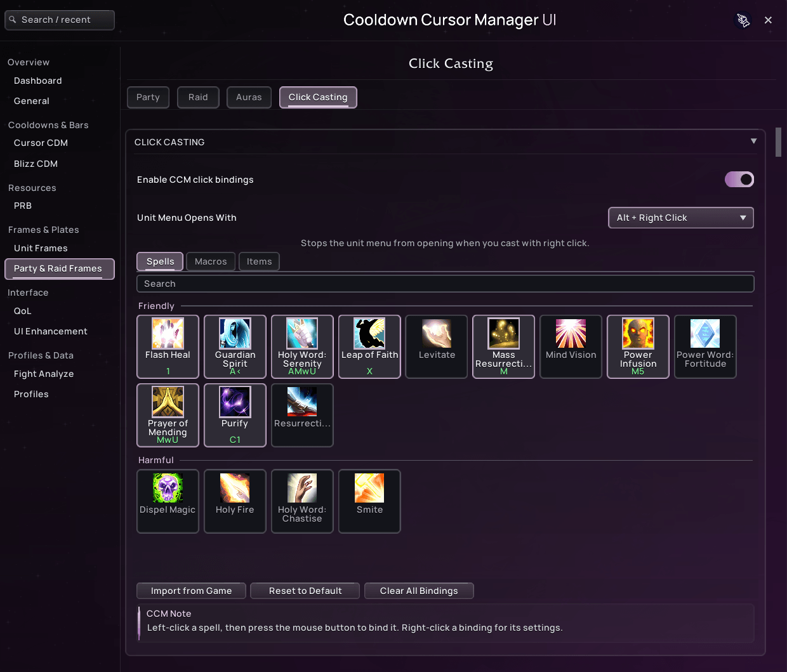
Task: Collapse the CLICK CASTING section arrow
Action: pos(753,142)
